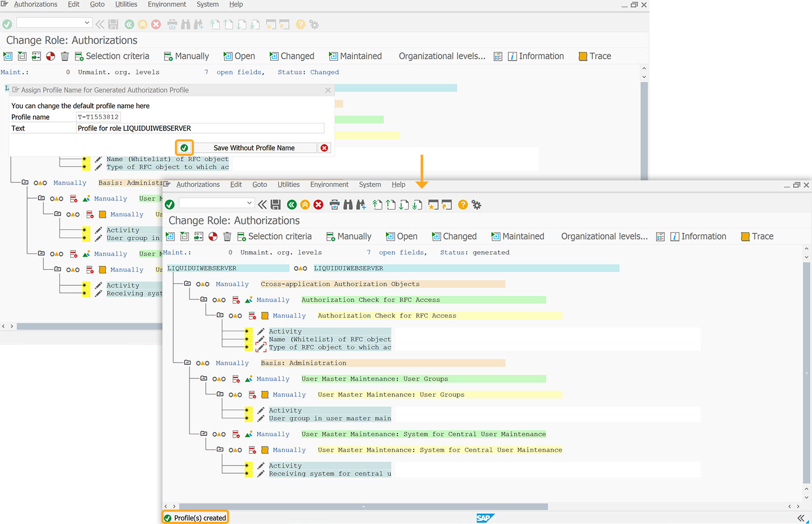812x524 pixels.
Task: Go to last page in front window toolbar
Action: (x=417, y=205)
